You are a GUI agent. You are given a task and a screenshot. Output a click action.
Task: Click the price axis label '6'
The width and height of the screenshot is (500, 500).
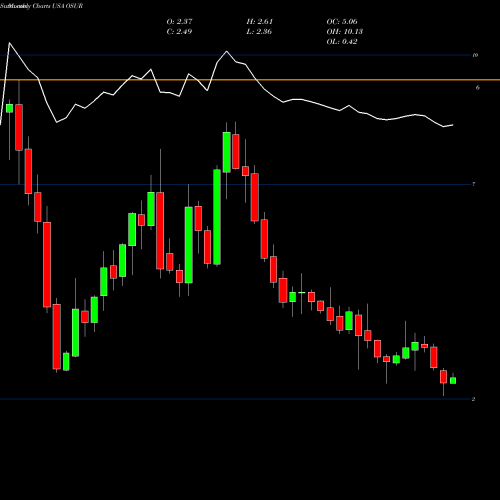[478, 88]
